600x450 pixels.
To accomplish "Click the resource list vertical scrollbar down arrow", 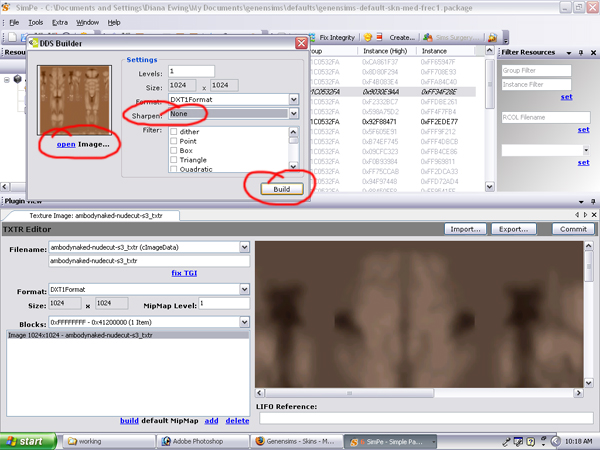I will (489, 187).
